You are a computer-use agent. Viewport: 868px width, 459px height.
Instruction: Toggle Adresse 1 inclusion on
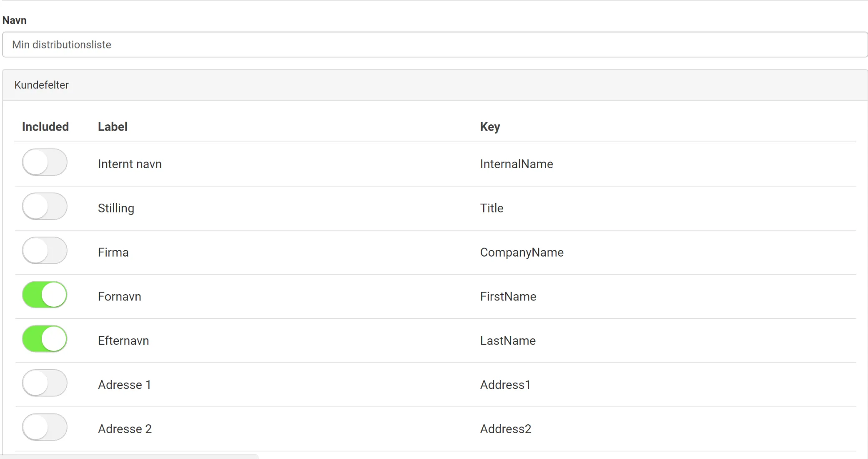click(45, 383)
